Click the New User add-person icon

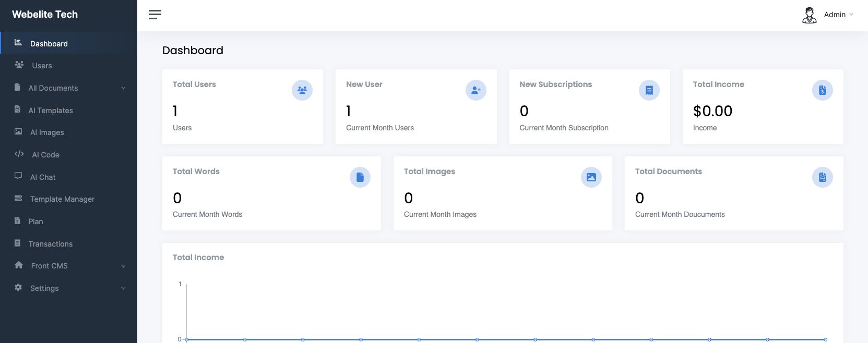475,90
